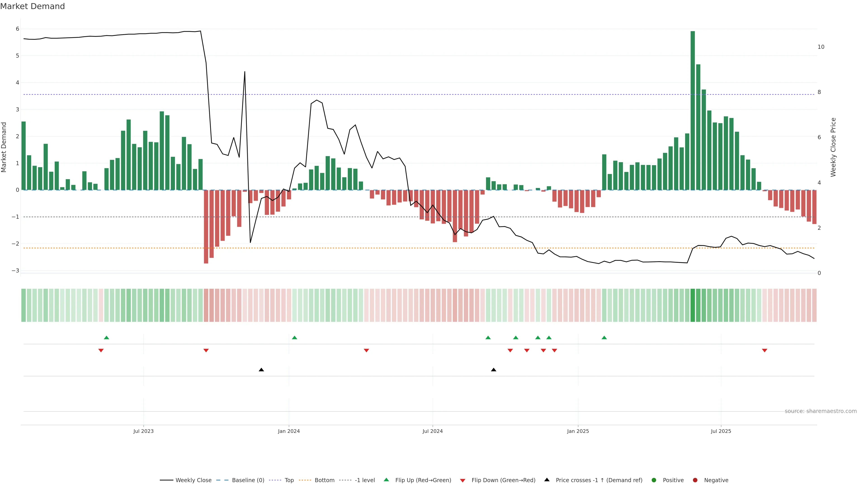Click the dark red Negative legend dot

(x=695, y=480)
